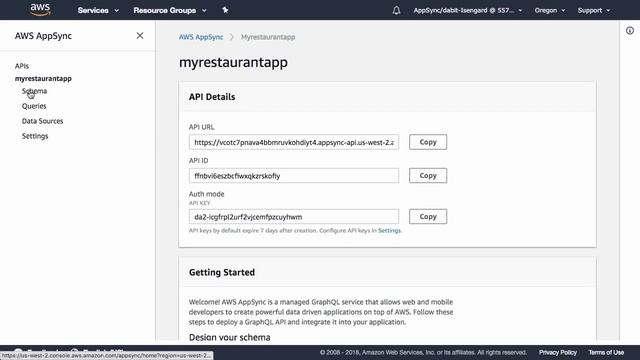This screenshot has height=360, width=640.
Task: Click into the API KEY field
Action: click(x=294, y=216)
